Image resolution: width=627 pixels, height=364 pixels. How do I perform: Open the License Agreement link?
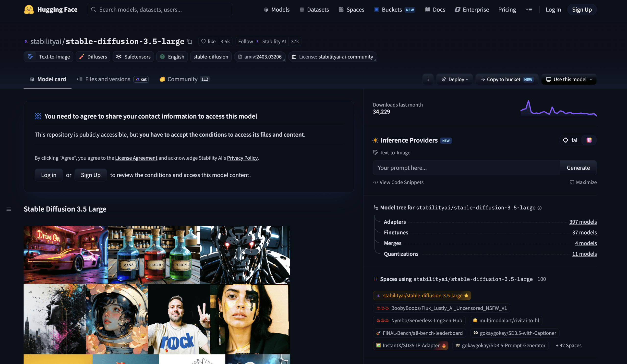pyautogui.click(x=136, y=158)
